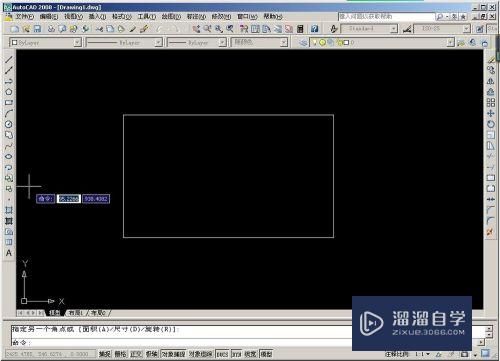Toggle DYN dynamic input button
This screenshot has height=361, width=500.
click(x=236, y=354)
